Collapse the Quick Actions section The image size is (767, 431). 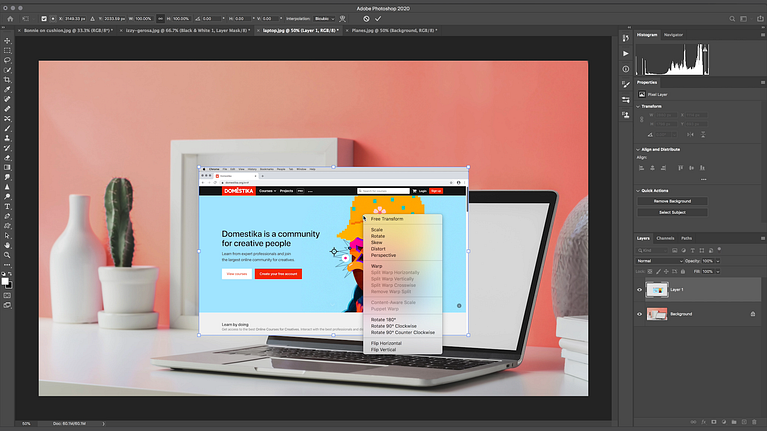tap(638, 191)
